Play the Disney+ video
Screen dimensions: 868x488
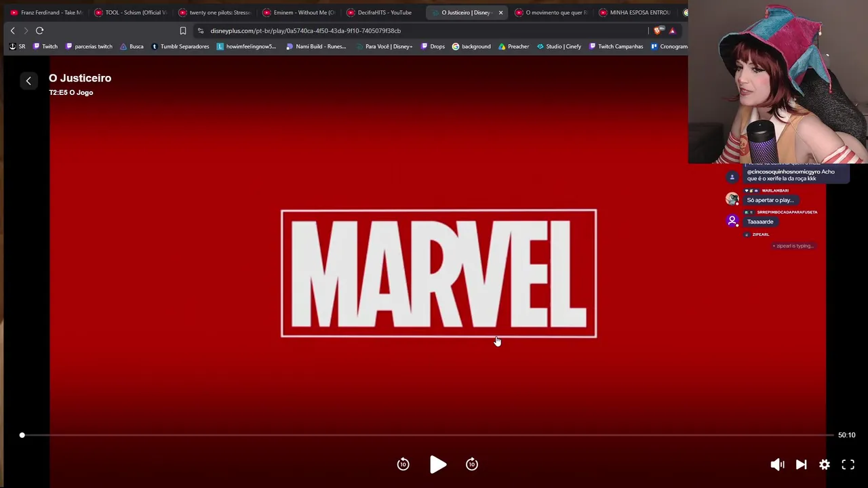tap(438, 464)
